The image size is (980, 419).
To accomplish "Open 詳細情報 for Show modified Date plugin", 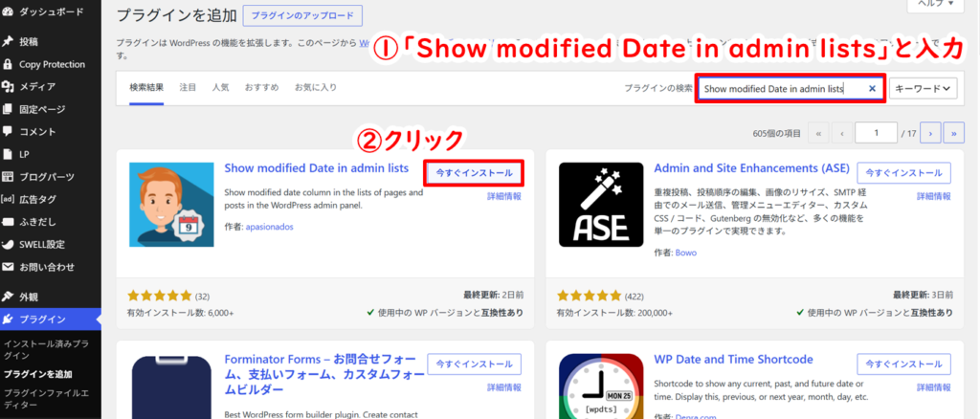I will click(x=504, y=196).
